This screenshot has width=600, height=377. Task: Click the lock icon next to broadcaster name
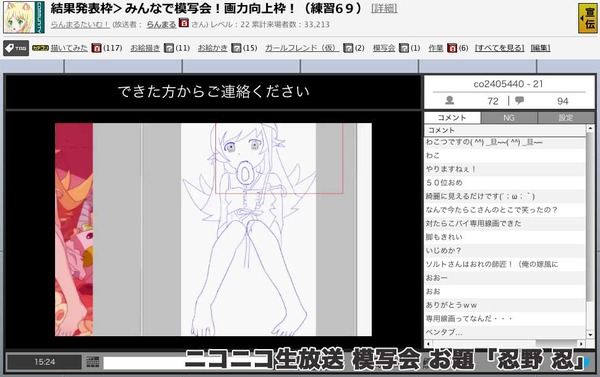coord(184,23)
